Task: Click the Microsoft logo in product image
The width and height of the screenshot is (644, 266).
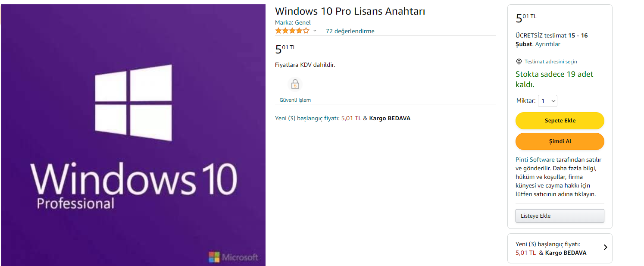Action: (x=233, y=257)
